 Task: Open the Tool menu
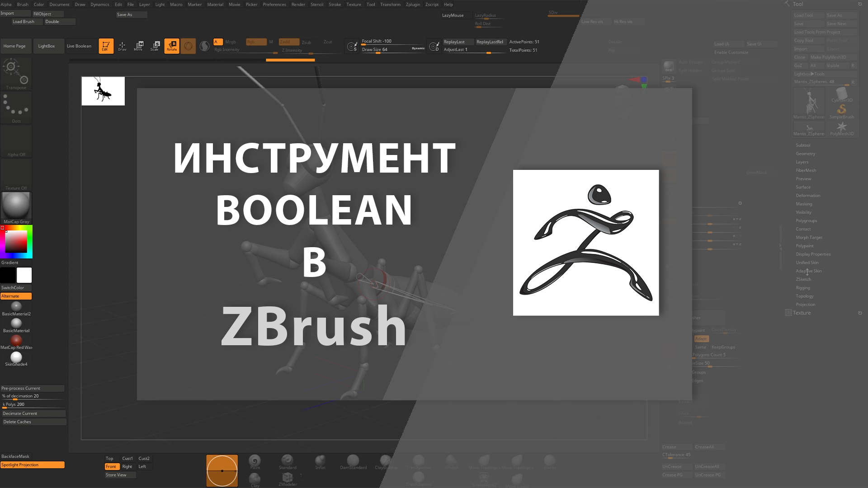[371, 4]
